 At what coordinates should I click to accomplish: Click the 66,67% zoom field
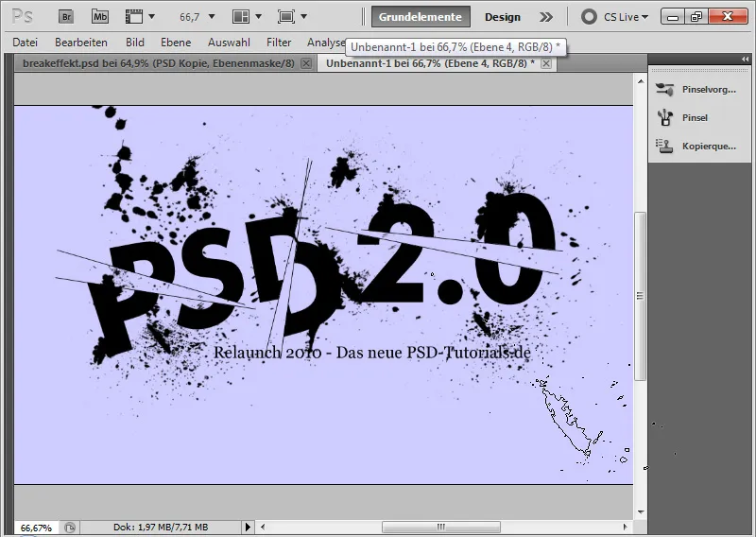pyautogui.click(x=36, y=528)
